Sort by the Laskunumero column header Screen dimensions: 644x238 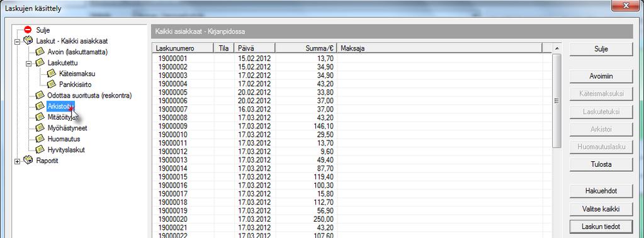coord(183,48)
